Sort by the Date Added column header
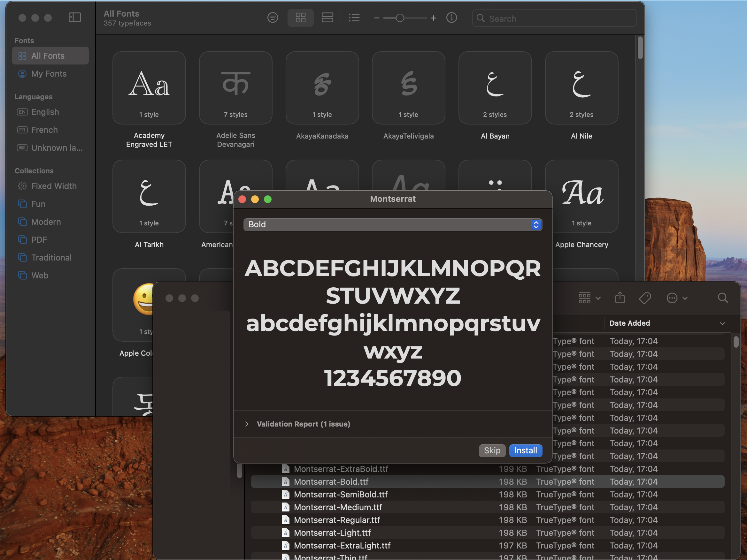The height and width of the screenshot is (560, 747). pyautogui.click(x=630, y=323)
